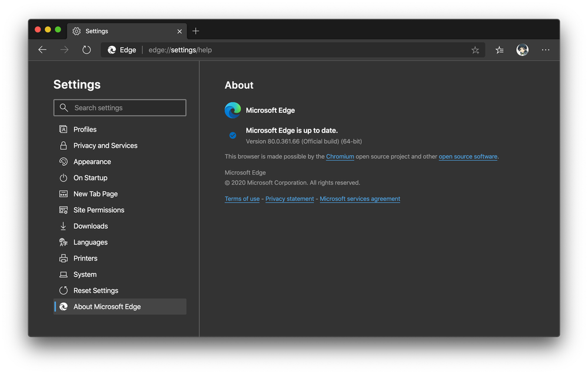
Task: Select About Microsoft Edge in sidebar
Action: coord(120,306)
